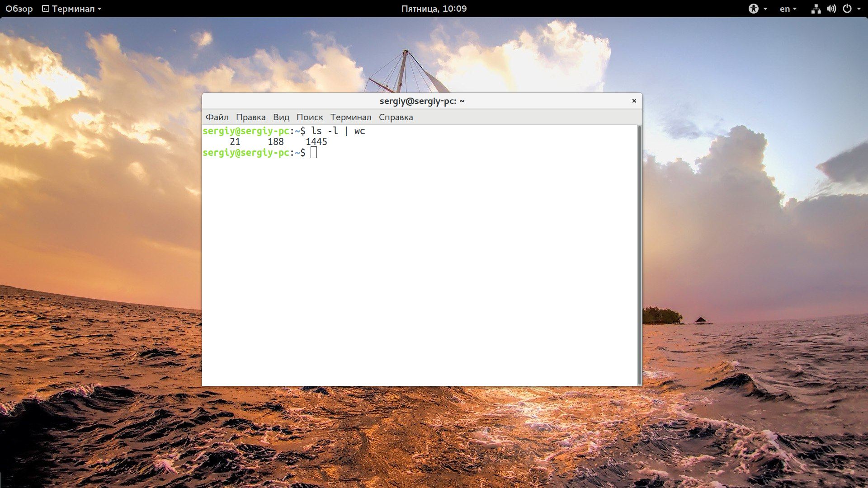This screenshot has width=868, height=488.
Task: Open the Пятница 10:09 clock calendar
Action: tap(434, 9)
